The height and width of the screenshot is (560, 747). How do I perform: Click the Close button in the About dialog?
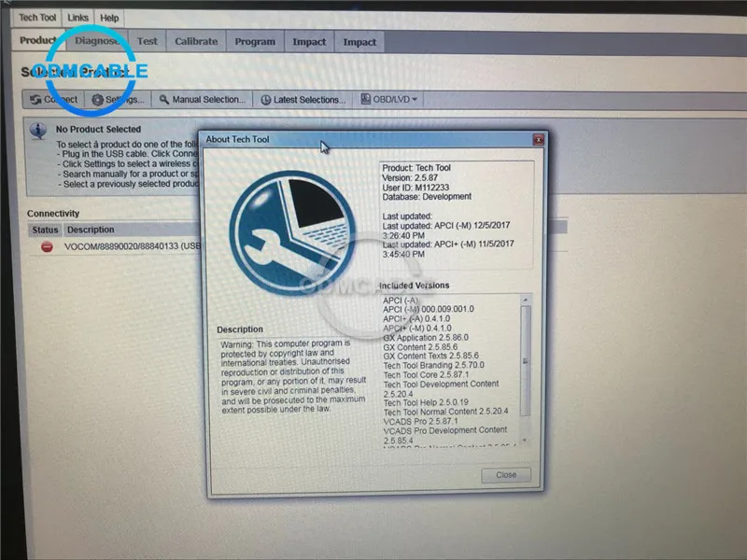[506, 475]
